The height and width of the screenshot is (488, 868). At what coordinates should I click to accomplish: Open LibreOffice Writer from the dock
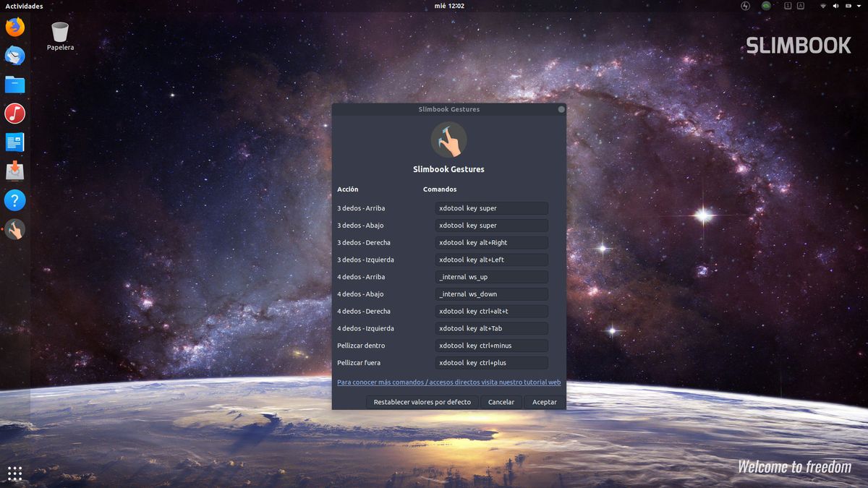click(15, 142)
